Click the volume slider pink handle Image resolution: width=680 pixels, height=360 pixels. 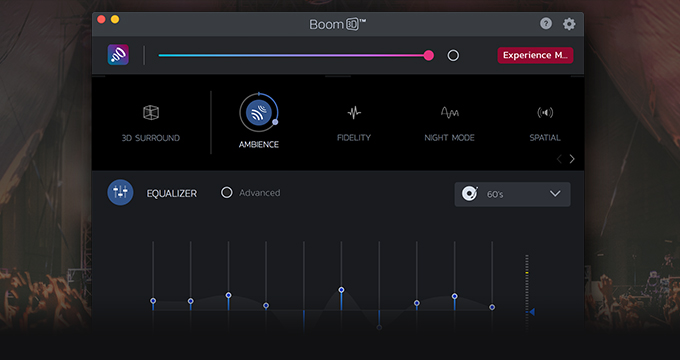(428, 55)
